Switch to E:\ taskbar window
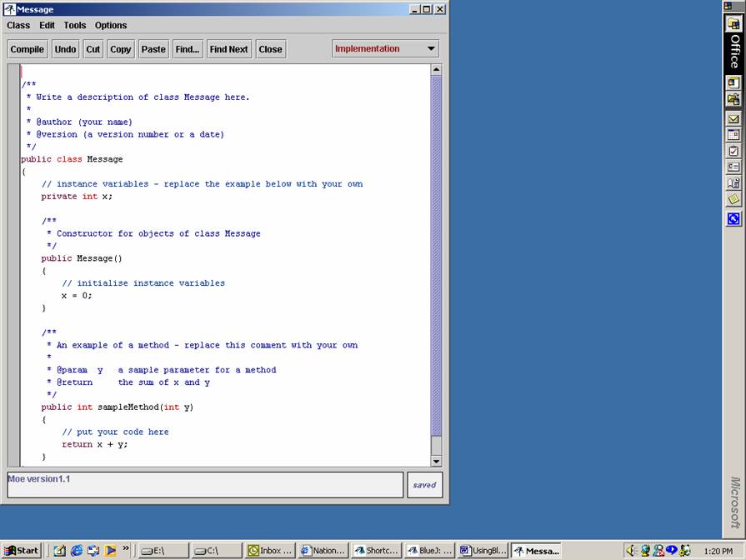Viewport: 746px width, 560px height. [x=163, y=551]
